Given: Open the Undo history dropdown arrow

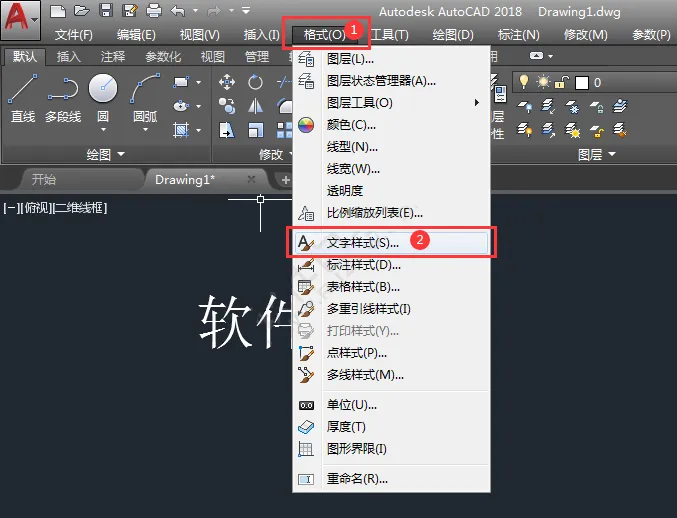Looking at the screenshot, I should [195, 10].
